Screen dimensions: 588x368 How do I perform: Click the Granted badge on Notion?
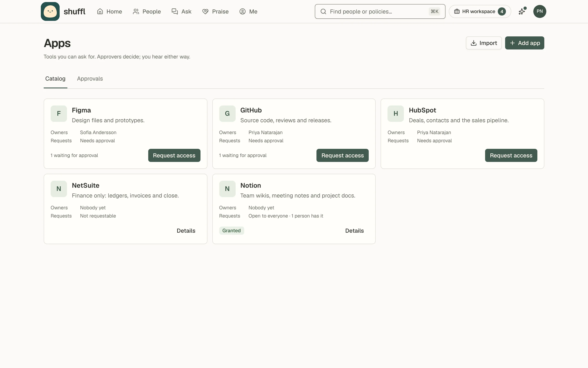[x=231, y=231]
